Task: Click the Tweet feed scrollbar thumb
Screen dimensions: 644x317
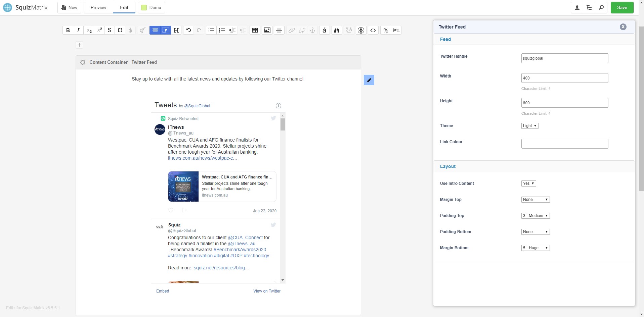Action: 283,124
